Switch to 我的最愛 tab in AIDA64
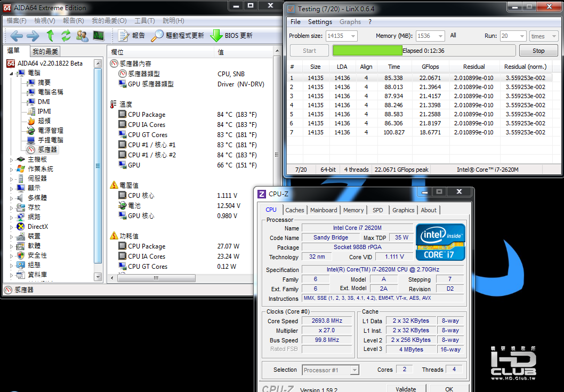564x392 pixels. pos(45,52)
